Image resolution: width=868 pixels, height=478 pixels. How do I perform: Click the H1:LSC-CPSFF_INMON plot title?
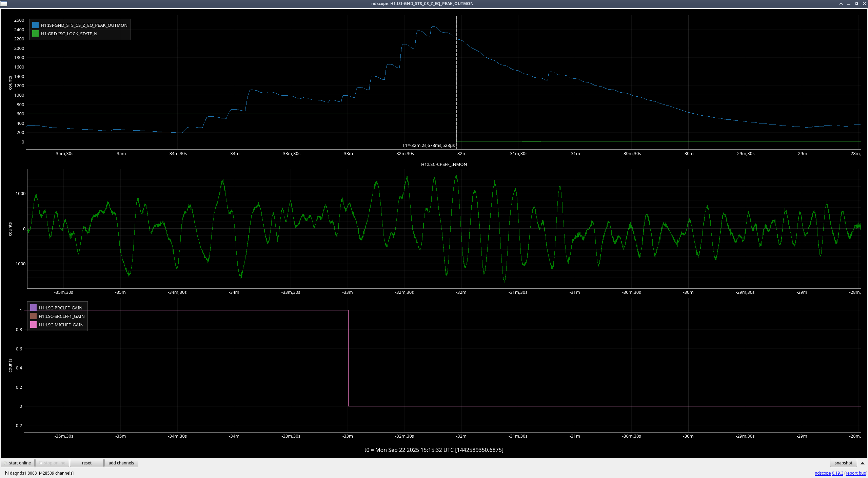pos(444,164)
